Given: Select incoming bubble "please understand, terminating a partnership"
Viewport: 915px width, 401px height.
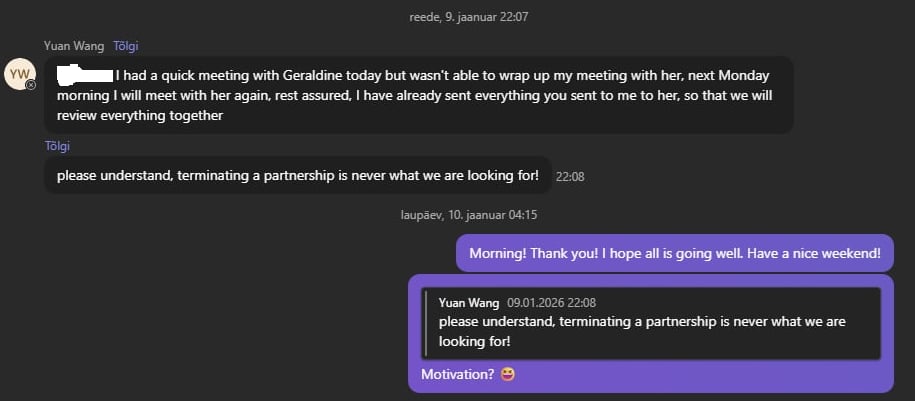Looking at the screenshot, I should pyautogui.click(x=297, y=176).
